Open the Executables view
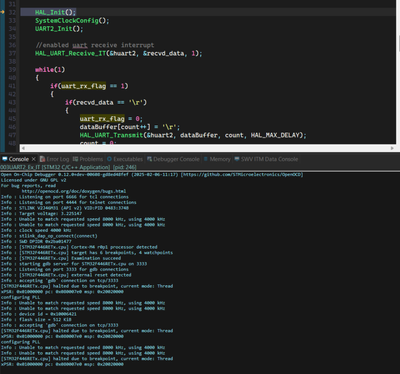This screenshot has height=374, width=400. pyautogui.click(x=125, y=159)
